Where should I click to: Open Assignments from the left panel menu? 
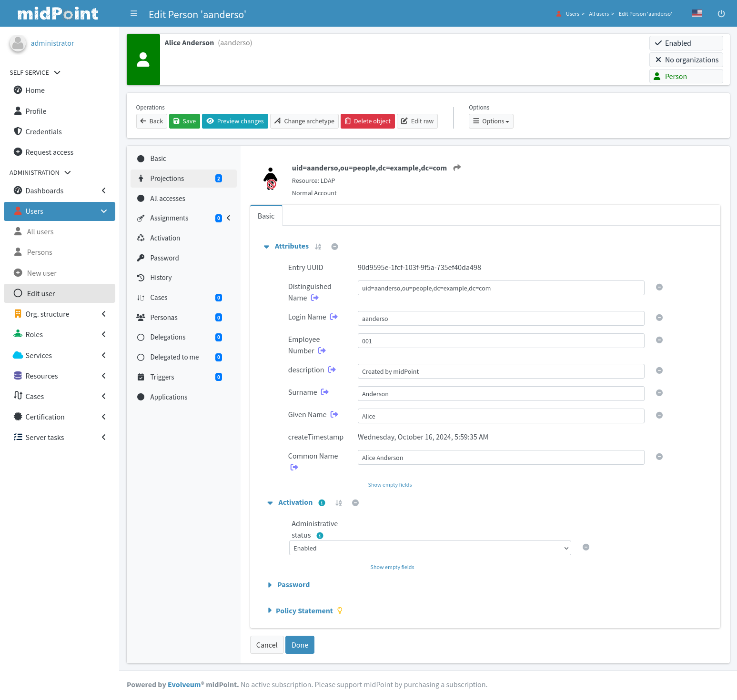coord(168,218)
